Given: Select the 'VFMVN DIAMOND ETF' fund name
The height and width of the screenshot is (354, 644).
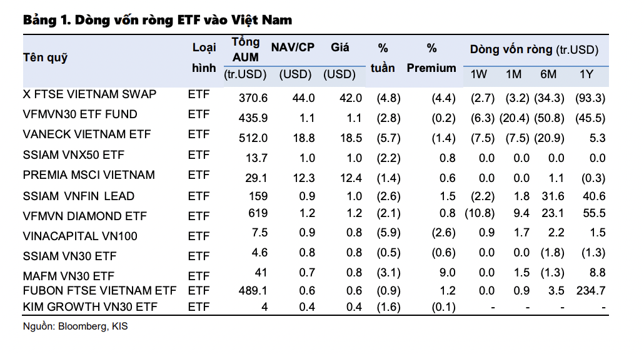Looking at the screenshot, I should 85,216.
